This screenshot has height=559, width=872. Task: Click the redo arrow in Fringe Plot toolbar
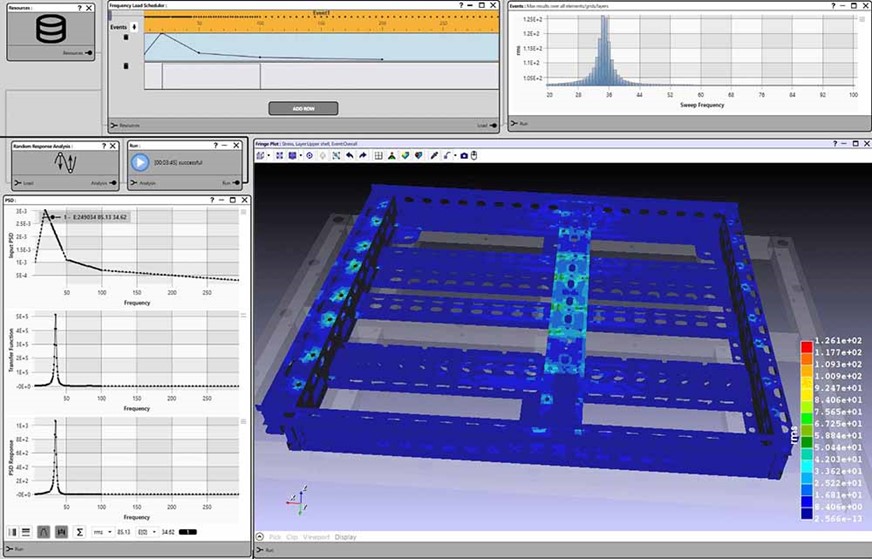point(363,156)
